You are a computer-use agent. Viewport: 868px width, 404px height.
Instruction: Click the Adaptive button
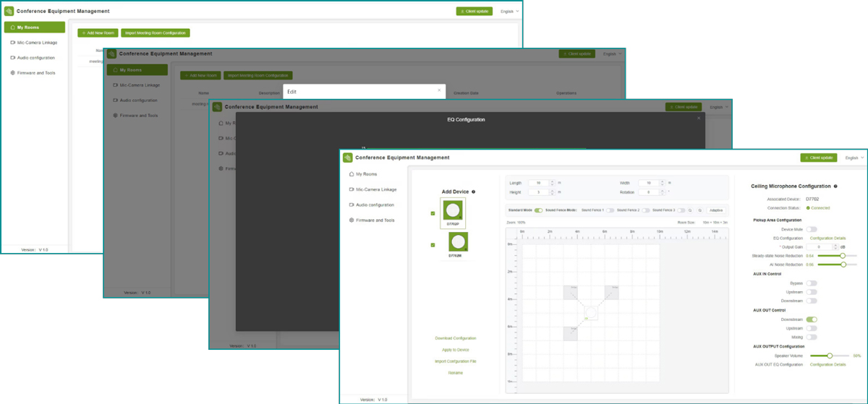click(715, 210)
